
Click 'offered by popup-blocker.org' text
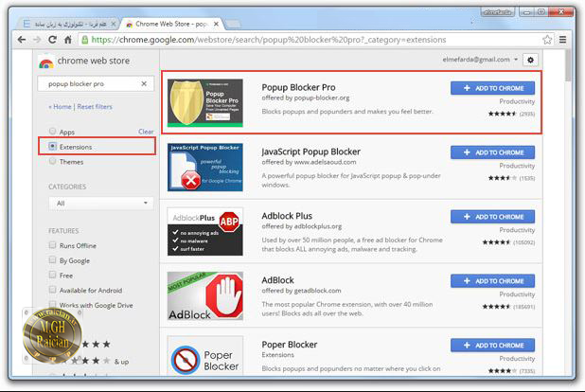[306, 98]
